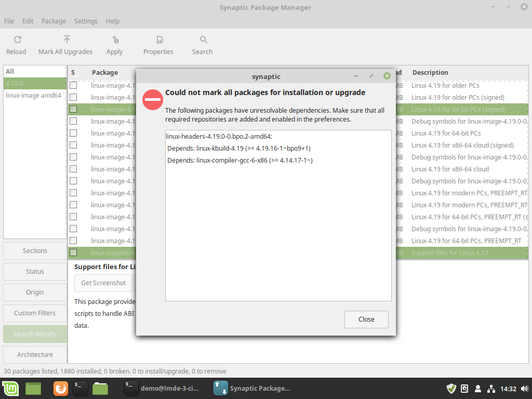The image size is (532, 399).
Task: Select the '4.19.0' search entry
Action: [x=35, y=84]
